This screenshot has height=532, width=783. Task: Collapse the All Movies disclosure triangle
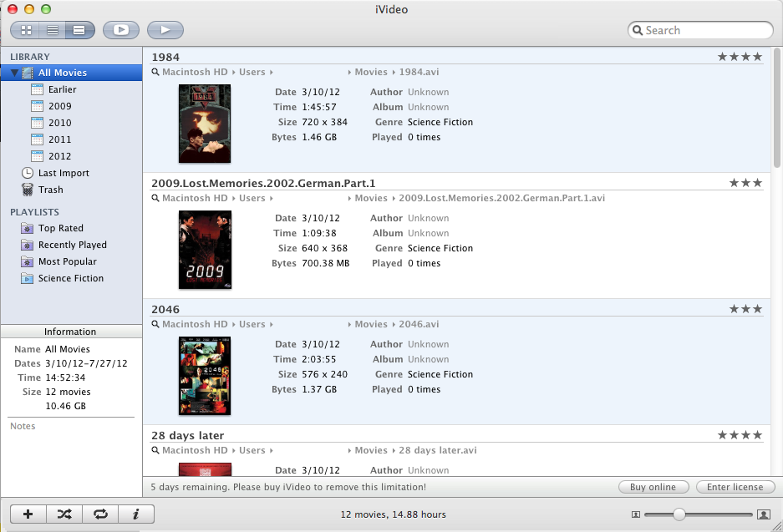15,73
